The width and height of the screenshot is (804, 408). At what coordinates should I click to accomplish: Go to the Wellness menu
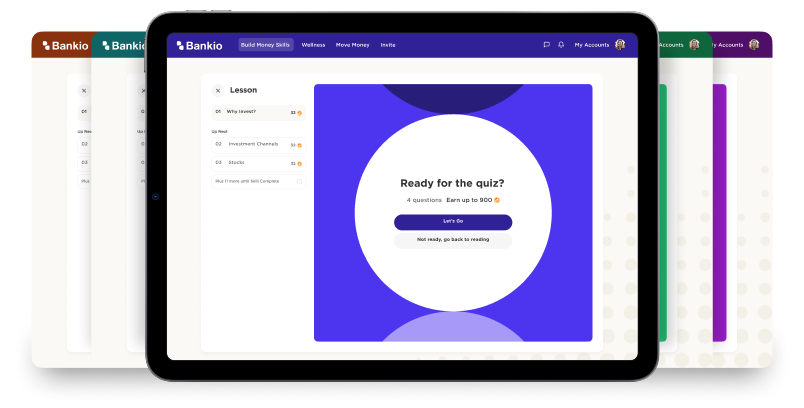pos(313,45)
